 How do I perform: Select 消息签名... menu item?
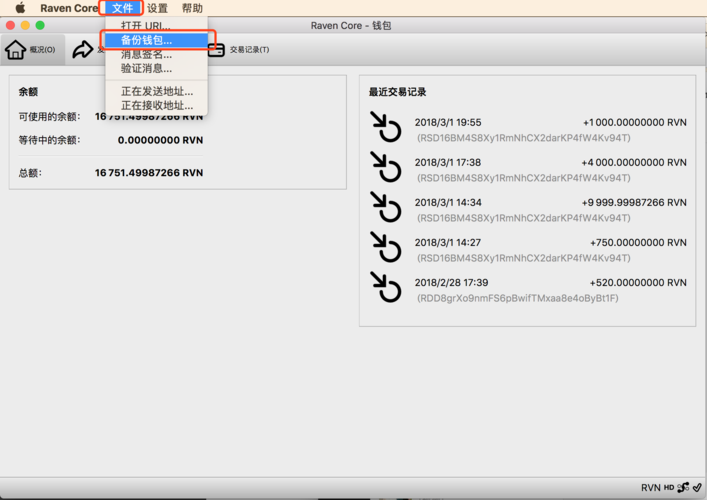pos(146,55)
